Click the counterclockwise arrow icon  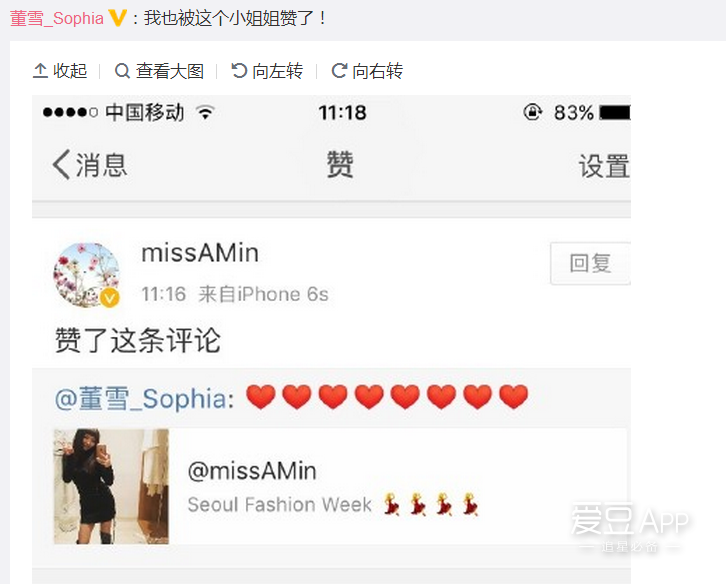(x=239, y=71)
